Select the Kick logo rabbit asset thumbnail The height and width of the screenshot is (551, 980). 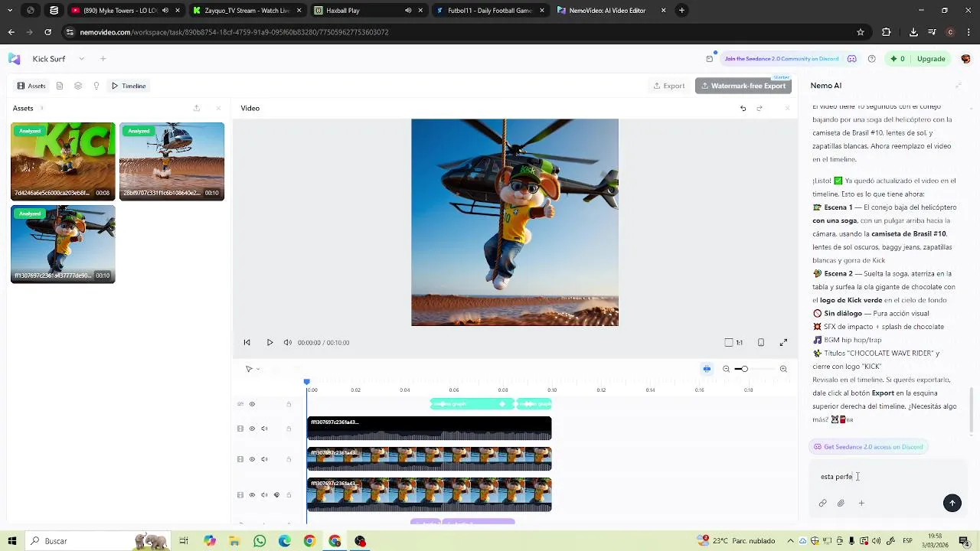(x=63, y=161)
